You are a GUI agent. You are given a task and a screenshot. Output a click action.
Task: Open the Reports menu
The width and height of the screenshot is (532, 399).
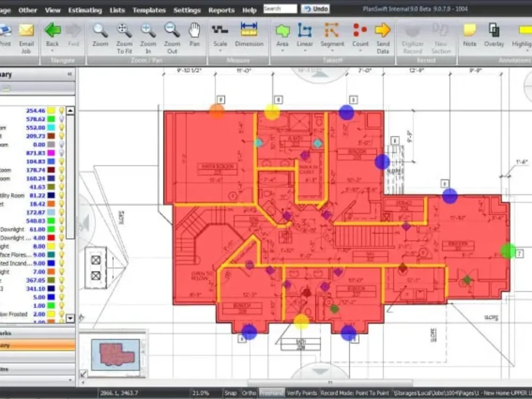point(221,10)
